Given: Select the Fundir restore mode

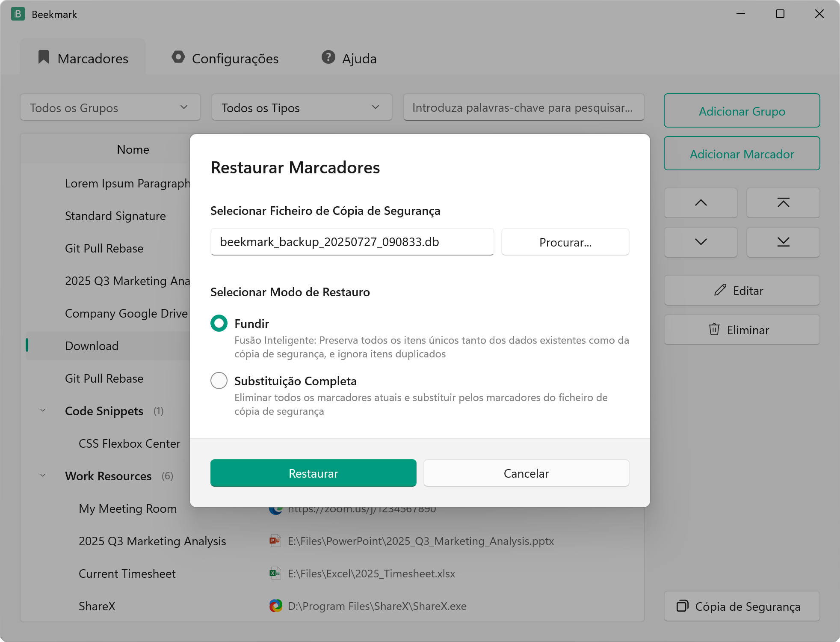Looking at the screenshot, I should click(219, 324).
